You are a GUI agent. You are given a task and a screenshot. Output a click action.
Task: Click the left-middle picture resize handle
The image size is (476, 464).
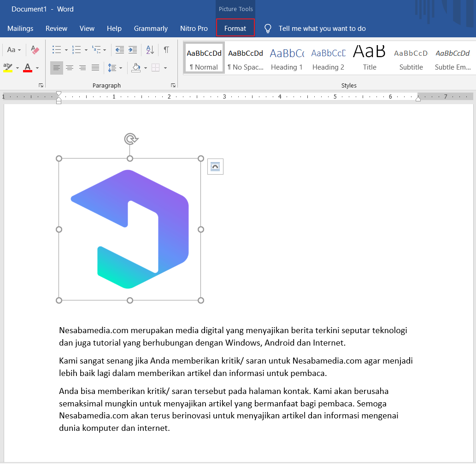point(59,229)
